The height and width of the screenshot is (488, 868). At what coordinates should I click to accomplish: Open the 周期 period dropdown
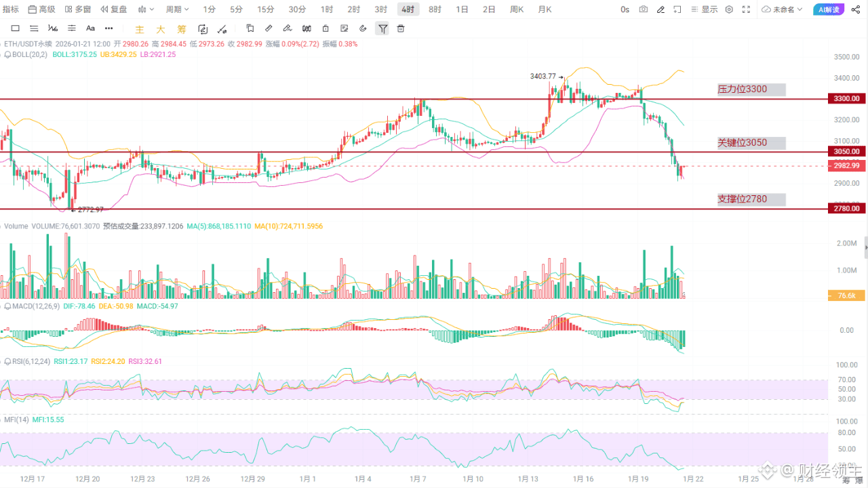click(x=177, y=9)
